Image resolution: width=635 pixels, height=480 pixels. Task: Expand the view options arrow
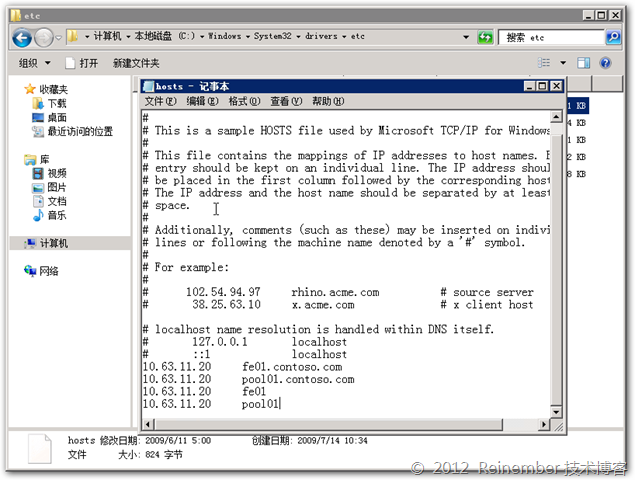coord(563,63)
